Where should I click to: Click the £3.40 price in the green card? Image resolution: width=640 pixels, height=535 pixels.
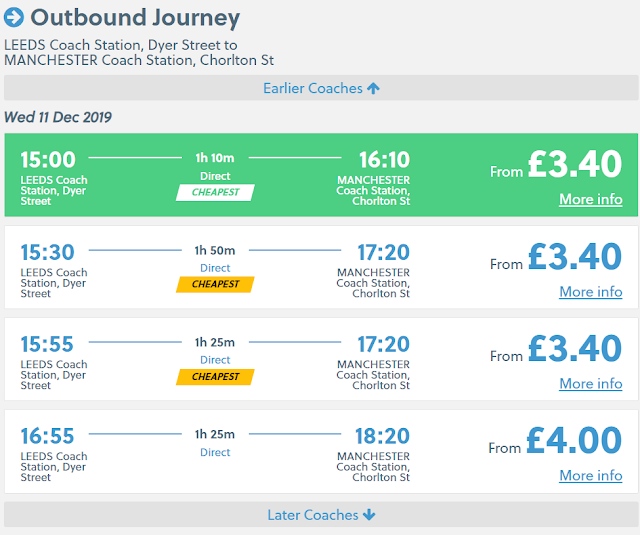pos(574,164)
